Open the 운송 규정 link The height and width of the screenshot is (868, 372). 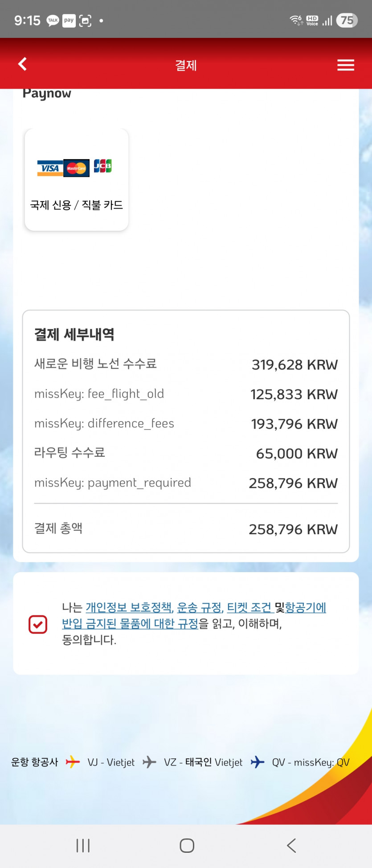[199, 607]
